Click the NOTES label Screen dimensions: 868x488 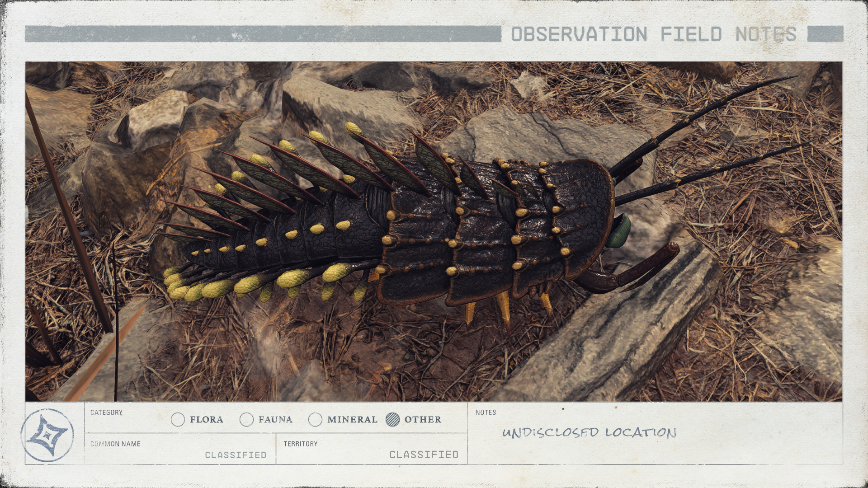click(486, 413)
